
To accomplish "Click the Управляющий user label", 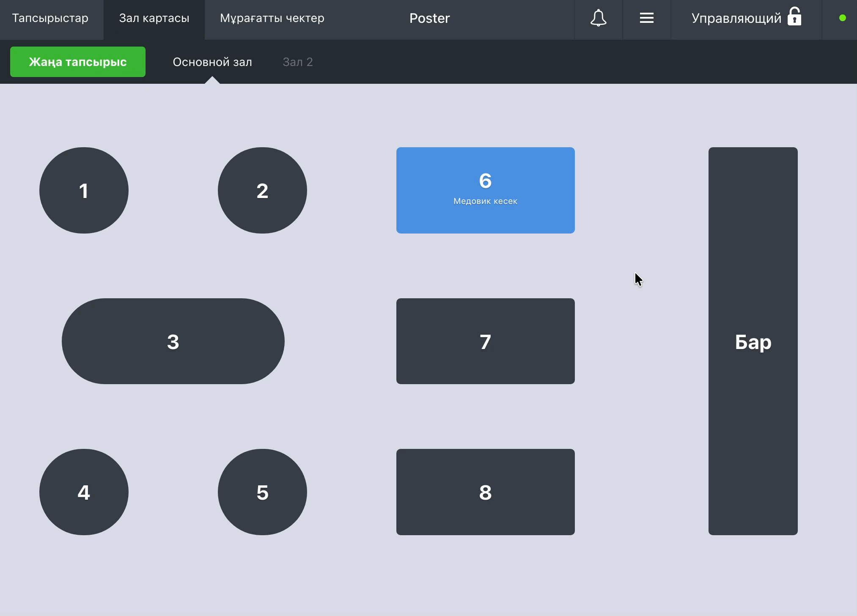I will click(x=736, y=18).
